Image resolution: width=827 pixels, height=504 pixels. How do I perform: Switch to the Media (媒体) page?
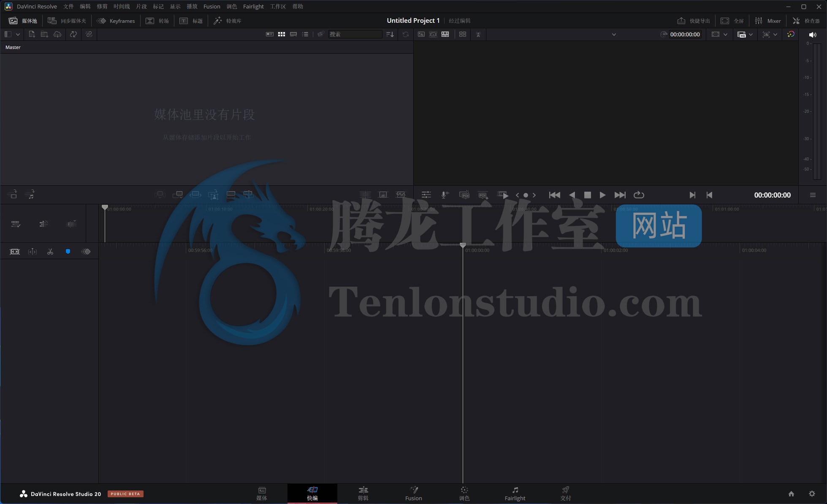(x=262, y=493)
